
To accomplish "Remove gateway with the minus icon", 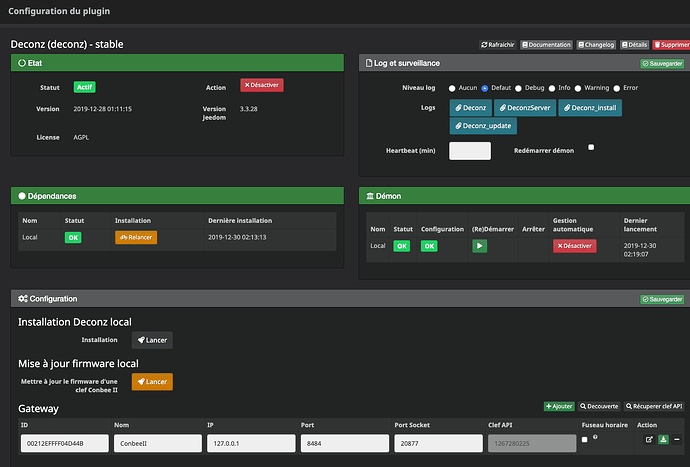I will [677, 440].
